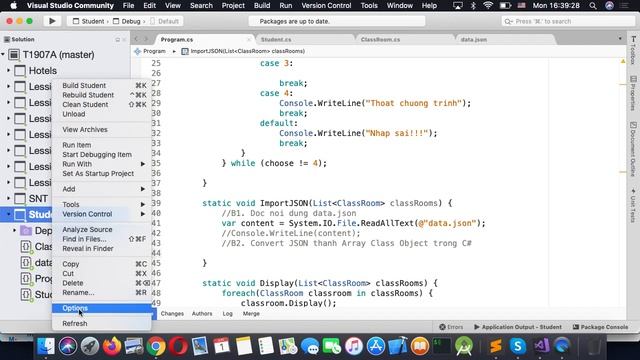Image resolution: width=640 pixels, height=360 pixels.
Task: Click the Packages are up to date status
Action: [337, 21]
